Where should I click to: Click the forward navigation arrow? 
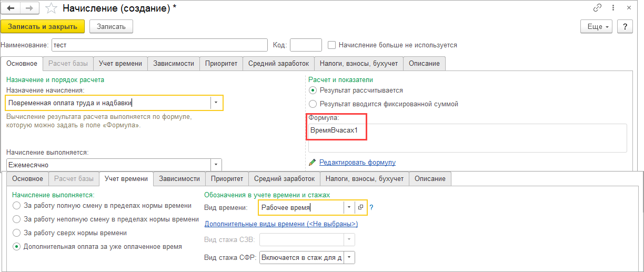point(29,8)
